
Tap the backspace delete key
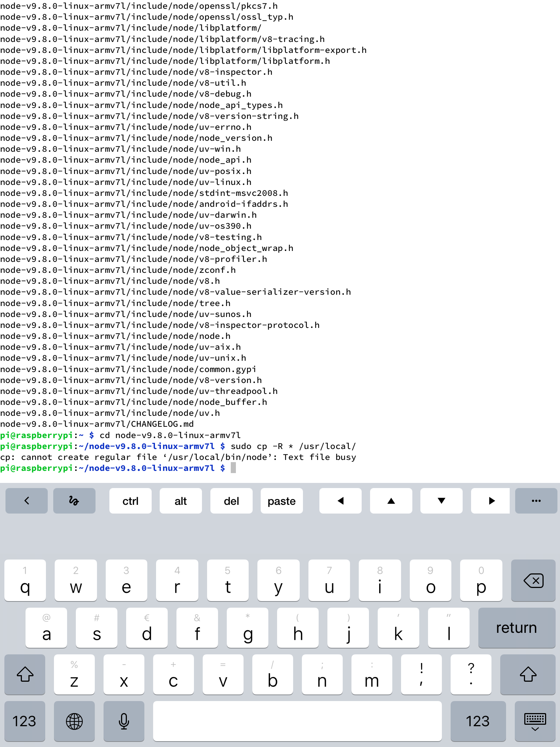pos(533,580)
